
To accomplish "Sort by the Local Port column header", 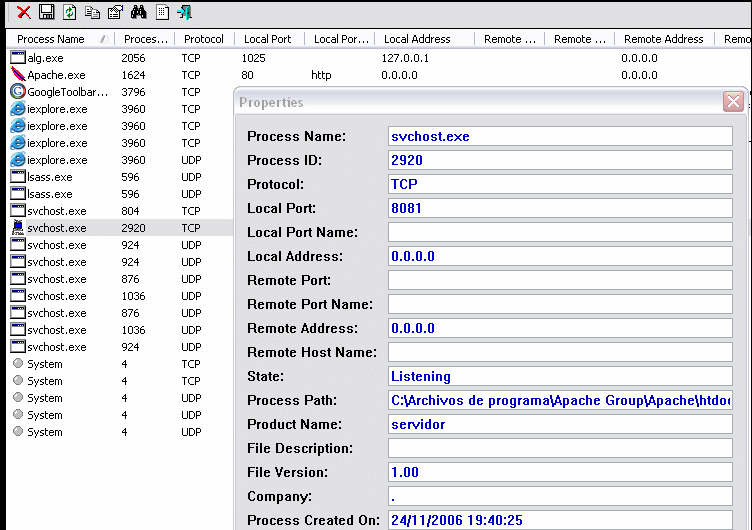I will (x=268, y=39).
